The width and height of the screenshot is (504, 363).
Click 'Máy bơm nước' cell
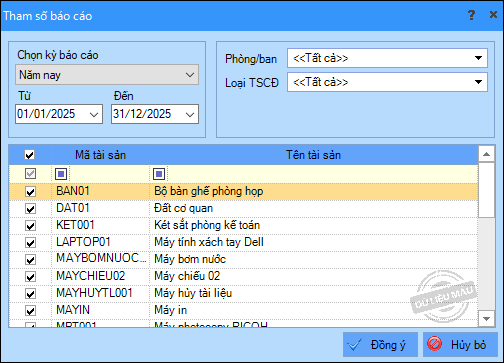pyautogui.click(x=313, y=259)
